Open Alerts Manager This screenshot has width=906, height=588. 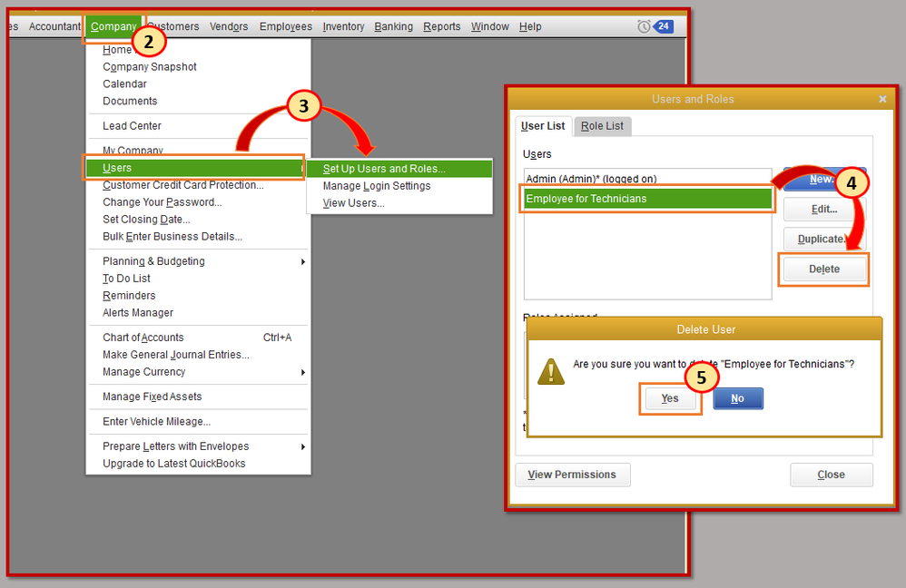tap(138, 313)
